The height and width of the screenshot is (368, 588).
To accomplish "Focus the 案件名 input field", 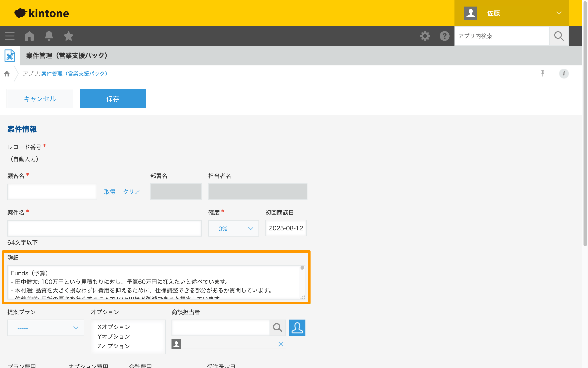I will click(x=105, y=228).
